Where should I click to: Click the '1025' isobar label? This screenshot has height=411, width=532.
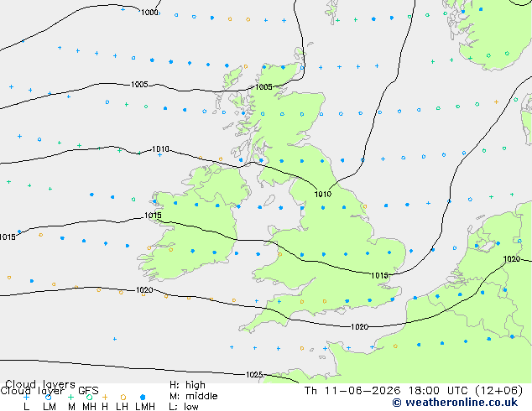pos(254,374)
